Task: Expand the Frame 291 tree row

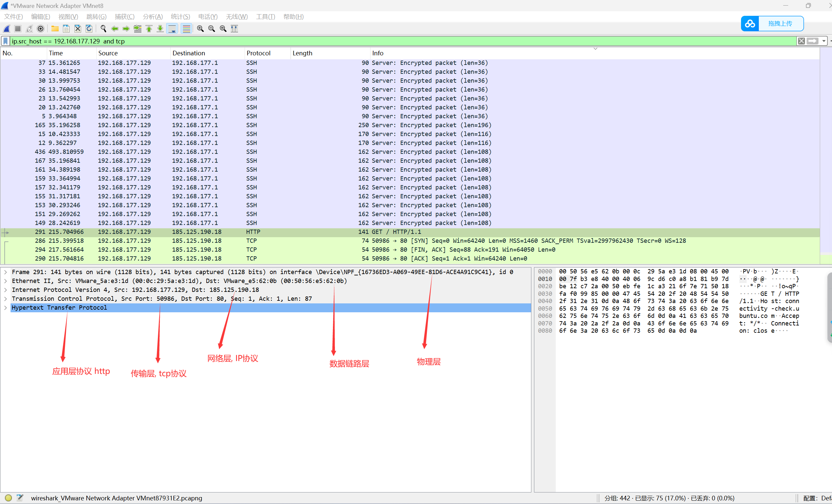Action: pos(6,272)
